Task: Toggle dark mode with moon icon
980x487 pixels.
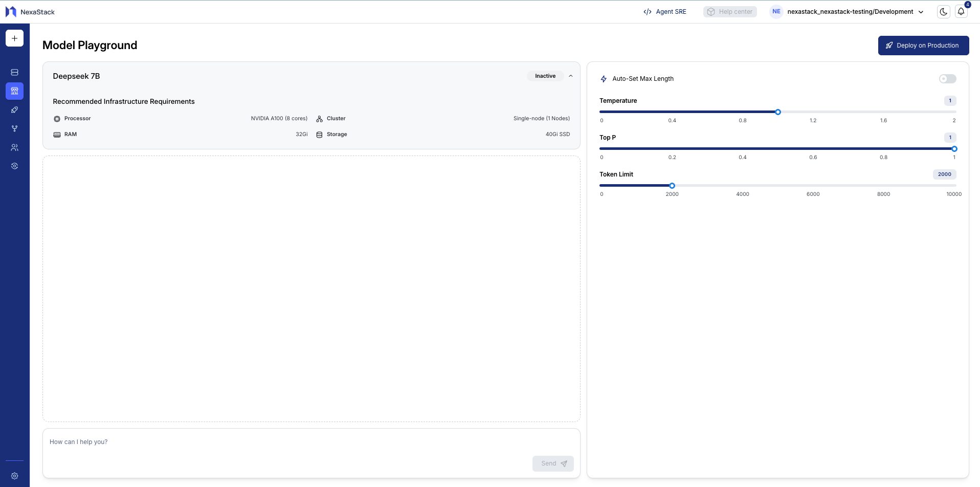Action: point(943,12)
